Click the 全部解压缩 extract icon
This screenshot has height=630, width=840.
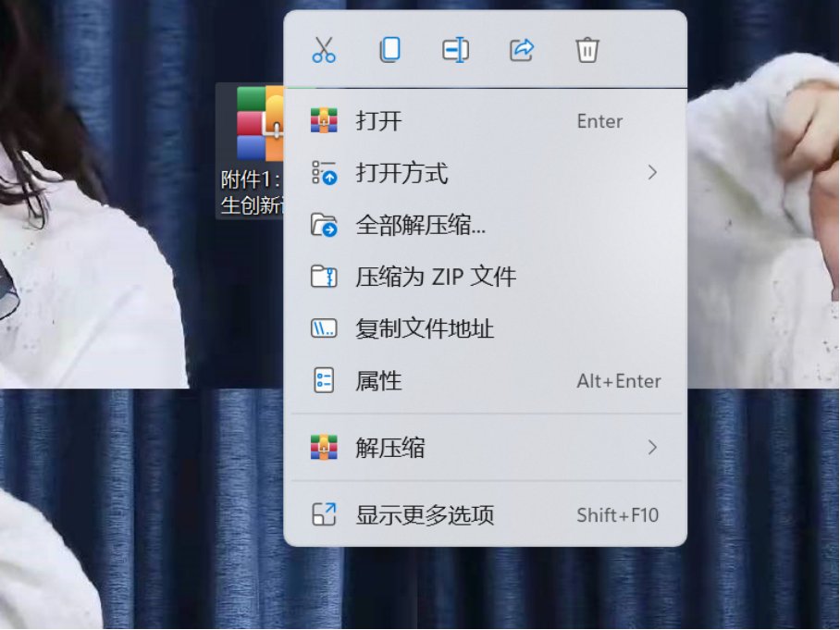326,224
